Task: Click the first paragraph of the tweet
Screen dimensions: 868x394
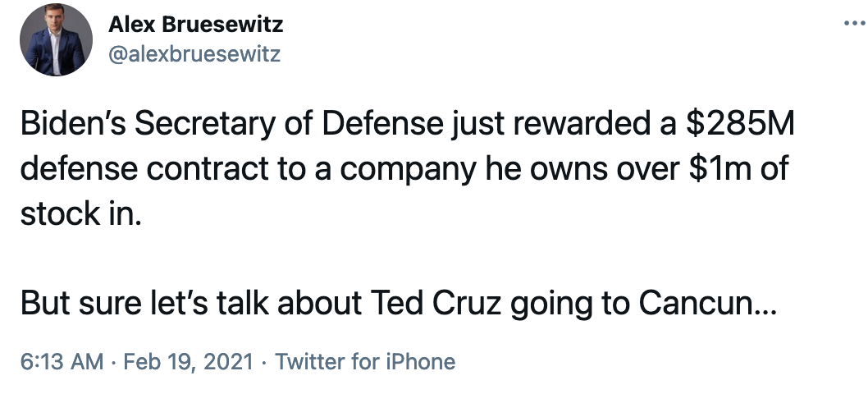Action: [x=408, y=168]
